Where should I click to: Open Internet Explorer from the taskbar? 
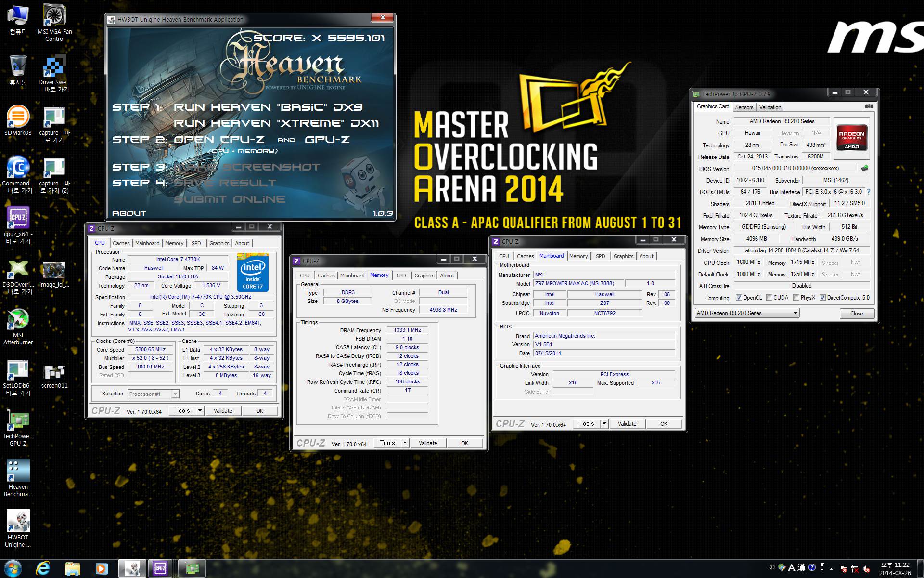point(43,568)
